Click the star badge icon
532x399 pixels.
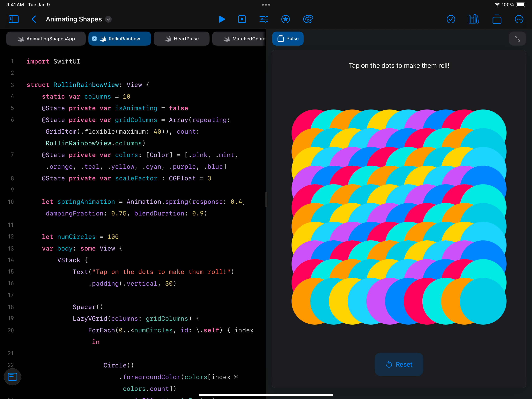[285, 19]
